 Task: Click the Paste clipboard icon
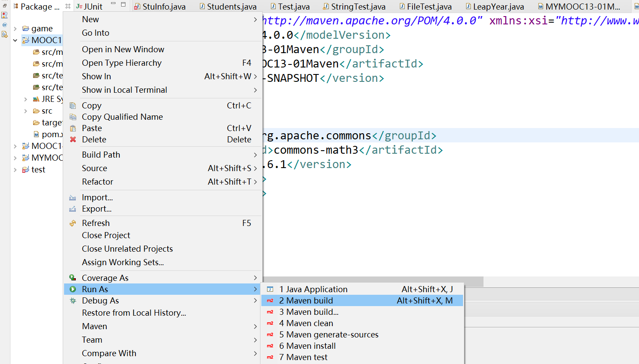pyautogui.click(x=73, y=128)
